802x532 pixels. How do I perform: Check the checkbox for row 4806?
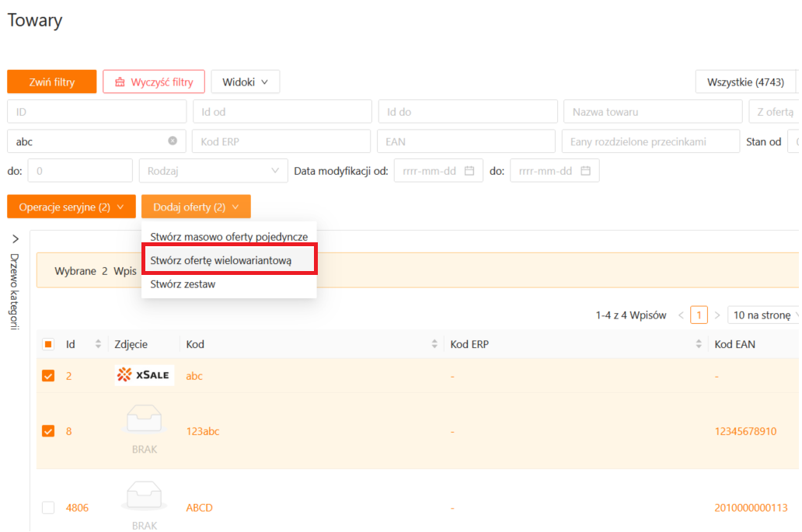coord(48,508)
